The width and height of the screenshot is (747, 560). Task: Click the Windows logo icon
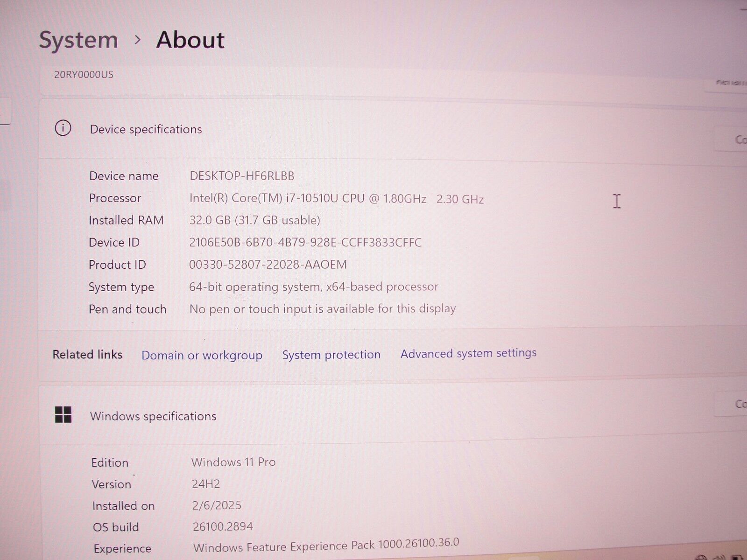click(x=63, y=414)
